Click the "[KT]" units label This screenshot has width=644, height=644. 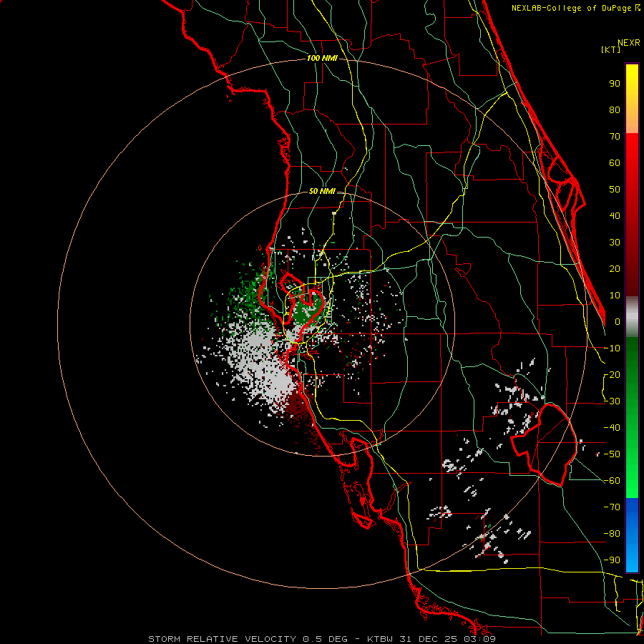(611, 49)
